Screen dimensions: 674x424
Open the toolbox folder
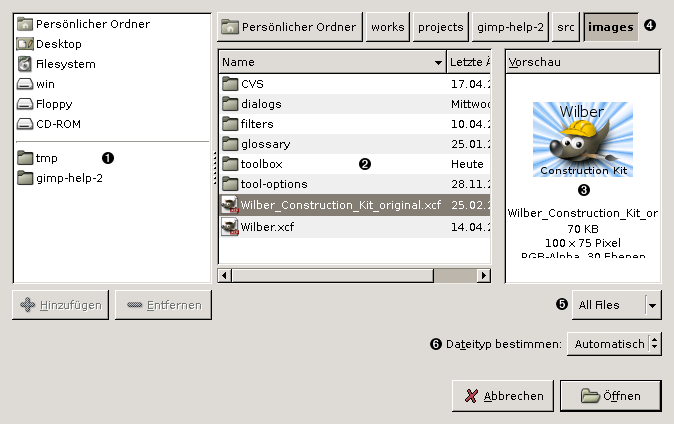click(262, 164)
